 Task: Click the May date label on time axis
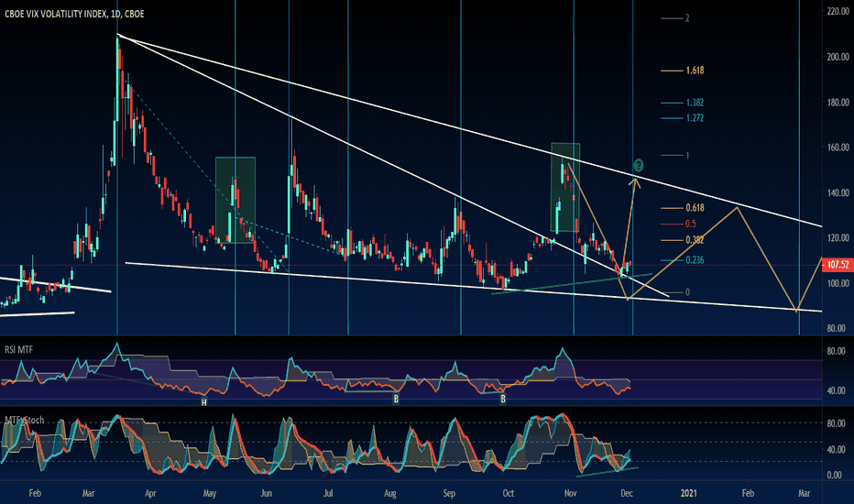210,494
